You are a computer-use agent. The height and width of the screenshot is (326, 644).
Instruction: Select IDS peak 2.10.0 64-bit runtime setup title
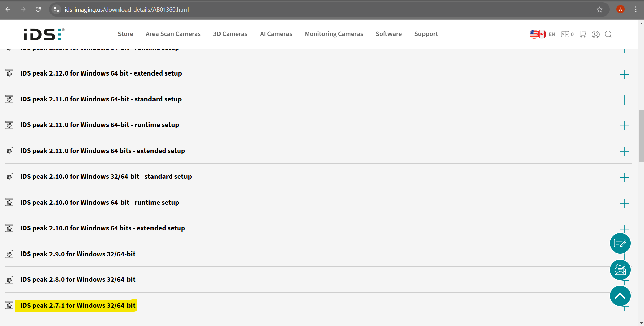pyautogui.click(x=100, y=202)
